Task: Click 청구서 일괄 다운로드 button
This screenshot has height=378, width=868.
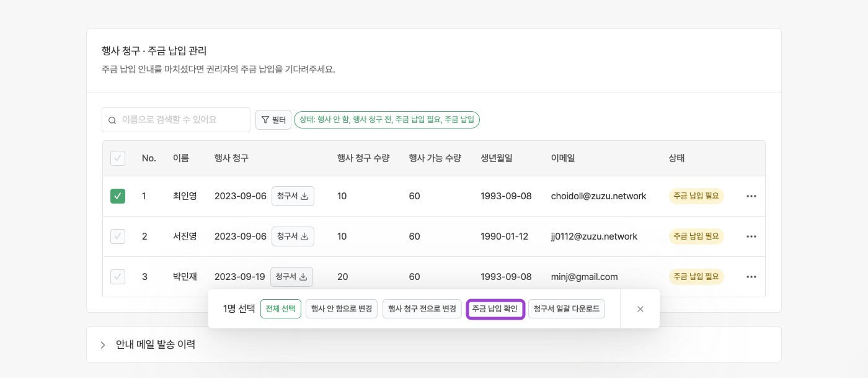Action: click(566, 309)
